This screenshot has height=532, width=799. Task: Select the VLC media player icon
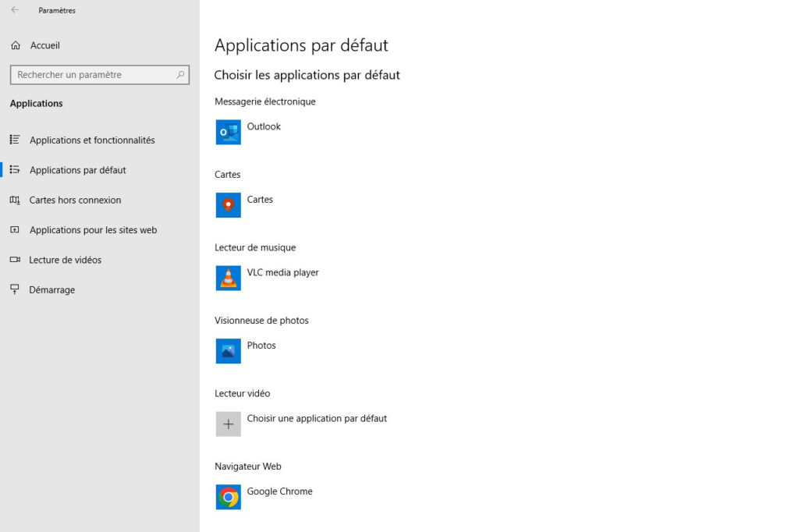[x=228, y=278]
